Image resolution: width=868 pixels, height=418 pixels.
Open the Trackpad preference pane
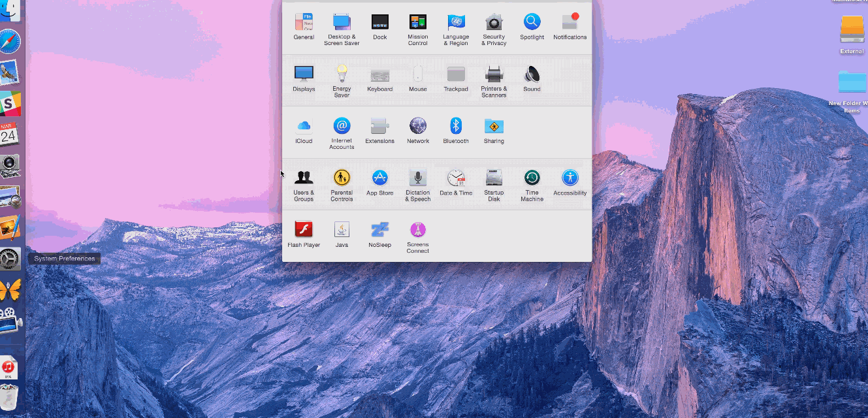pyautogui.click(x=456, y=78)
